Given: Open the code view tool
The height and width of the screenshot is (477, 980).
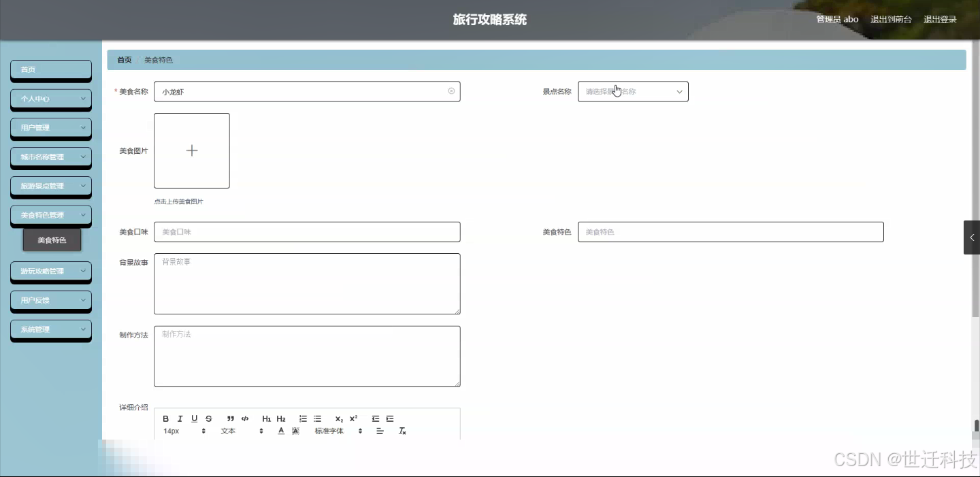Looking at the screenshot, I should tap(245, 418).
